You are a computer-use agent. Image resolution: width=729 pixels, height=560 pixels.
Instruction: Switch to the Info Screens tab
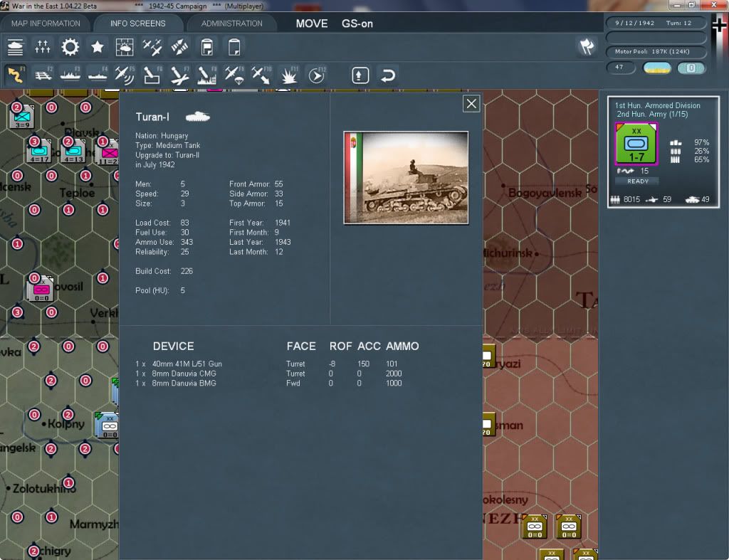coord(137,23)
